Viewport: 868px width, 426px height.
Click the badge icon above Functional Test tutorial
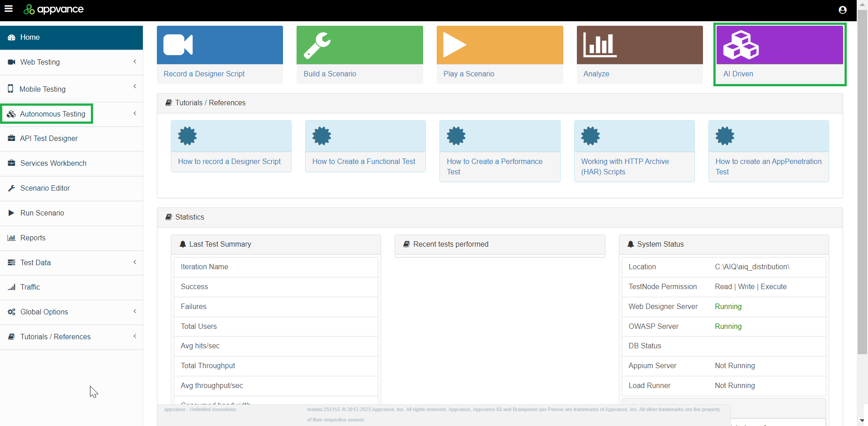(x=322, y=136)
